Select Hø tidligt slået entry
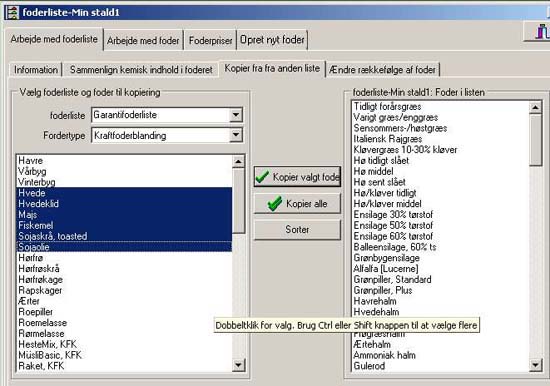This screenshot has width=550, height=386. pyautogui.click(x=441, y=161)
